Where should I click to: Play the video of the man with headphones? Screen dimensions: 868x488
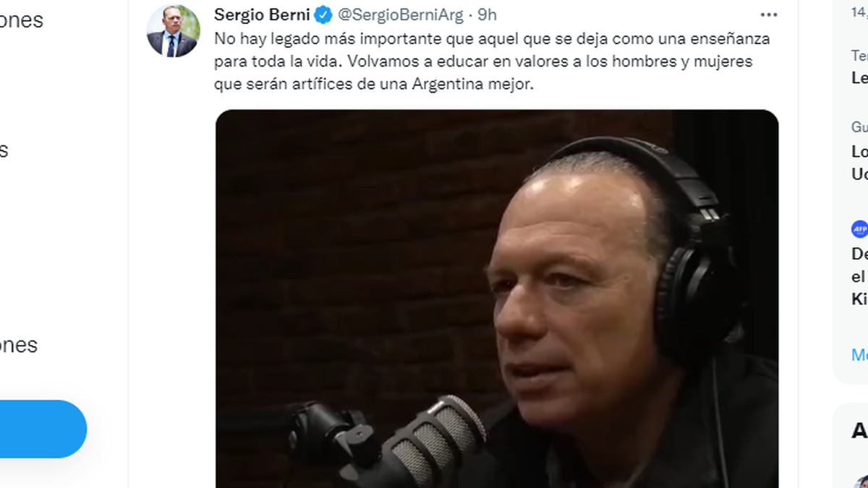point(497,299)
